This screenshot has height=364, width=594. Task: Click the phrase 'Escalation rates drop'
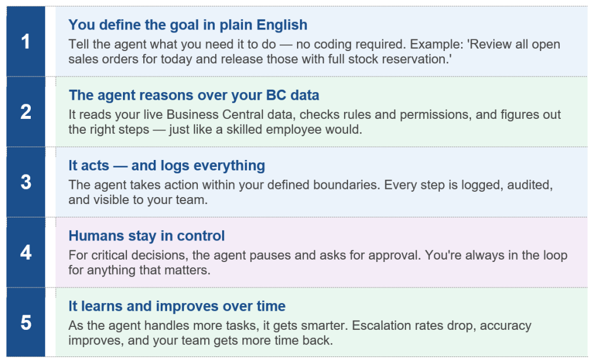click(396, 326)
